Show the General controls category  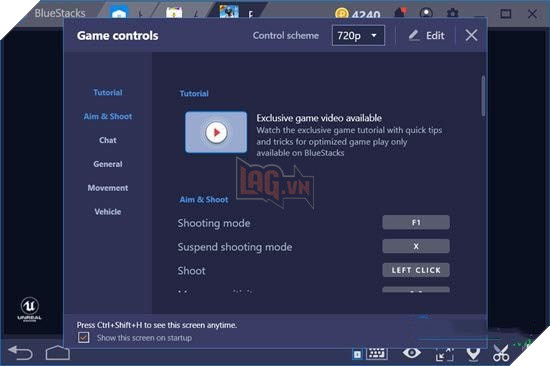click(x=108, y=164)
